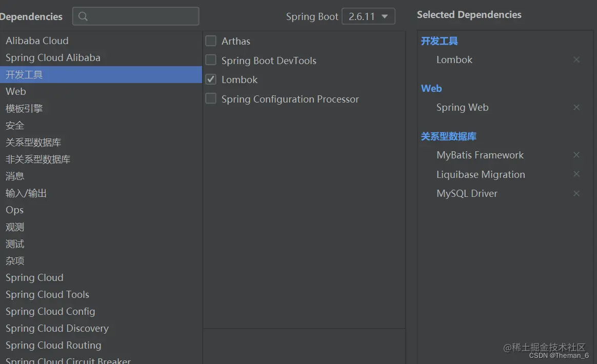Image resolution: width=597 pixels, height=364 pixels.
Task: Remove MySQL Driver from Selected Dependencies
Action: [x=576, y=193]
